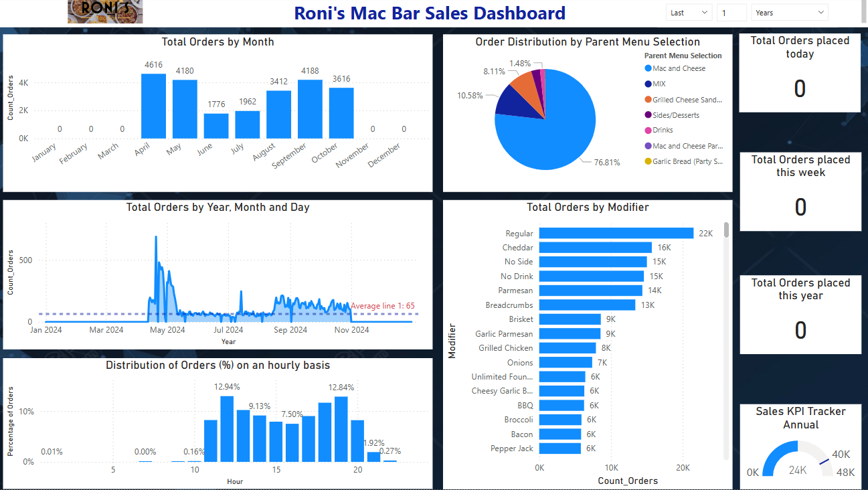This screenshot has height=490, width=868.
Task: Click the Sales KPI Tracker gauge arc
Action: click(x=780, y=455)
